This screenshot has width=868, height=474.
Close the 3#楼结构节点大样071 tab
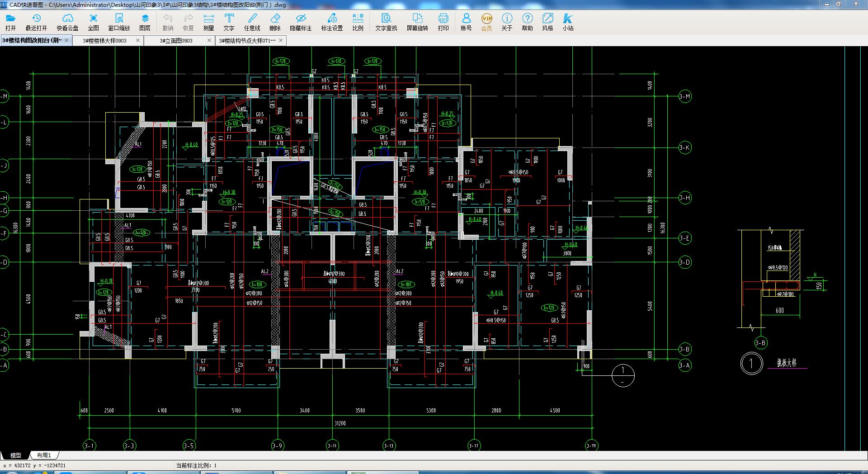pyautogui.click(x=281, y=40)
